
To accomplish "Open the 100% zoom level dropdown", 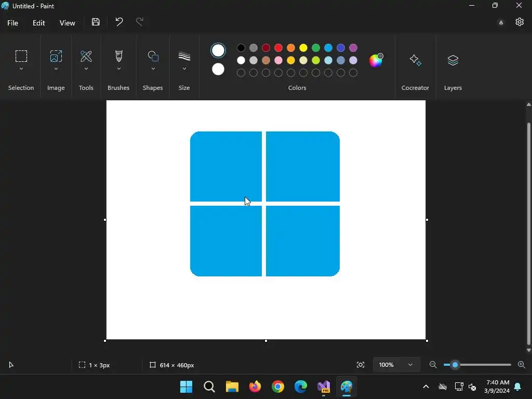I will point(396,365).
